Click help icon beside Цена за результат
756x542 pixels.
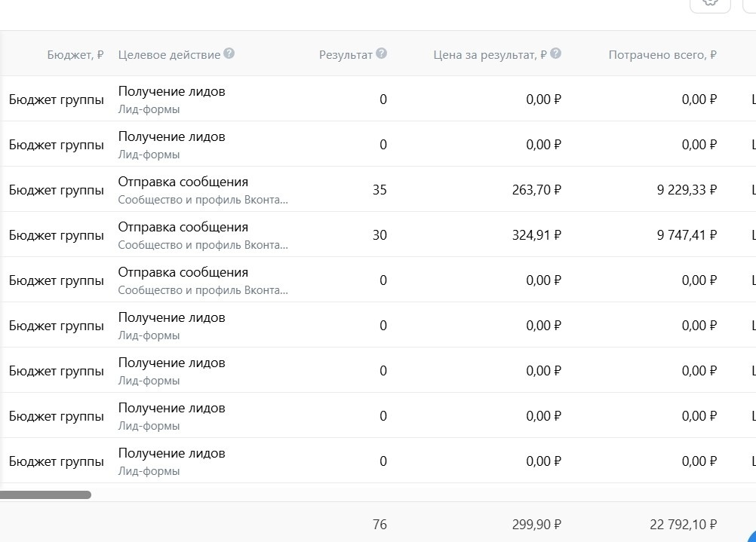(x=556, y=54)
